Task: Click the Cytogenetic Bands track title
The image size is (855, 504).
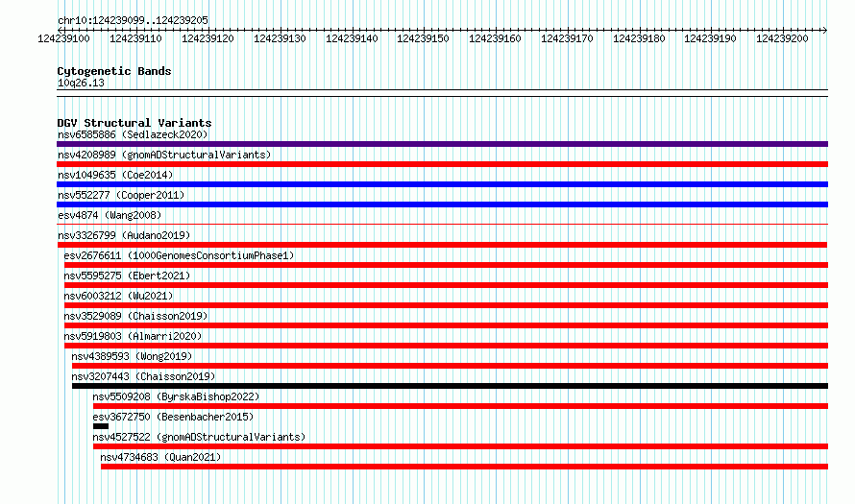Action: 114,71
